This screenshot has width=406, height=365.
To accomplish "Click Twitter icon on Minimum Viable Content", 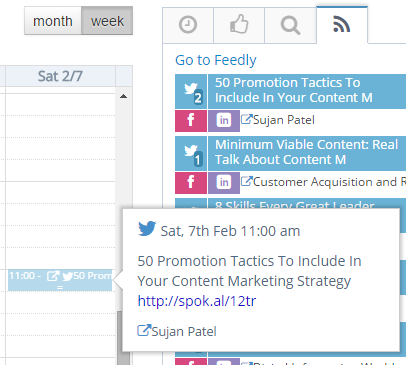I will pyautogui.click(x=191, y=153).
